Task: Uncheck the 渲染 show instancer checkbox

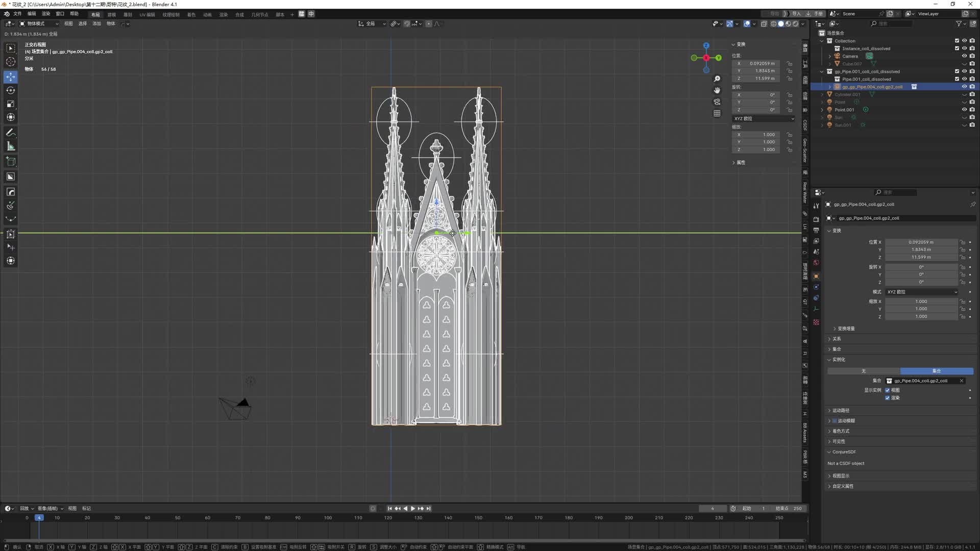Action: coord(888,398)
